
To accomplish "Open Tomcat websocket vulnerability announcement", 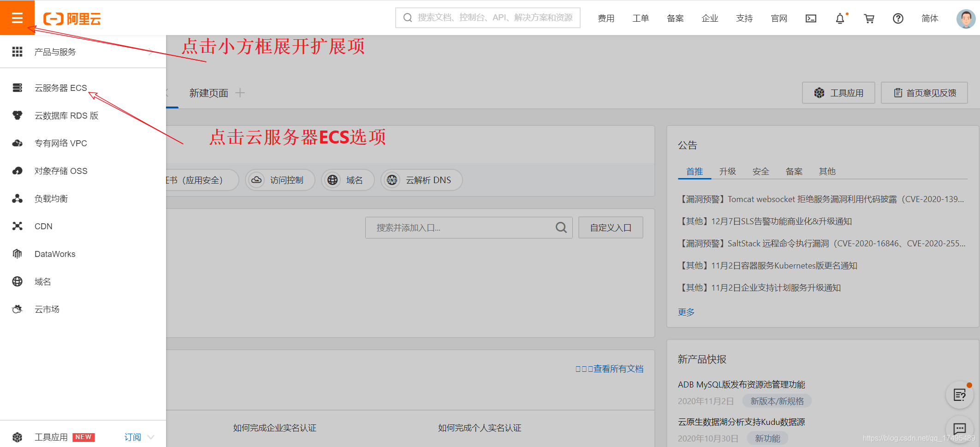I will click(x=821, y=199).
